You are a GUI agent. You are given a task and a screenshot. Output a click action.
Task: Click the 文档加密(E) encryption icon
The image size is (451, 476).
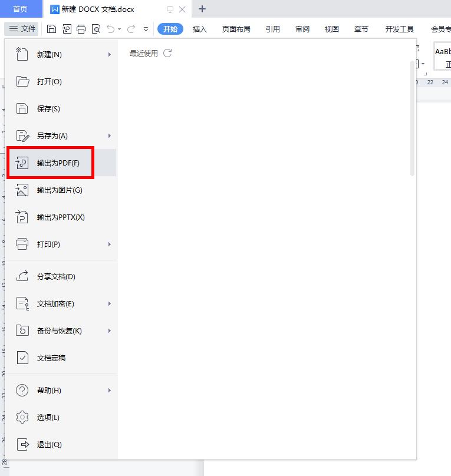click(x=22, y=303)
